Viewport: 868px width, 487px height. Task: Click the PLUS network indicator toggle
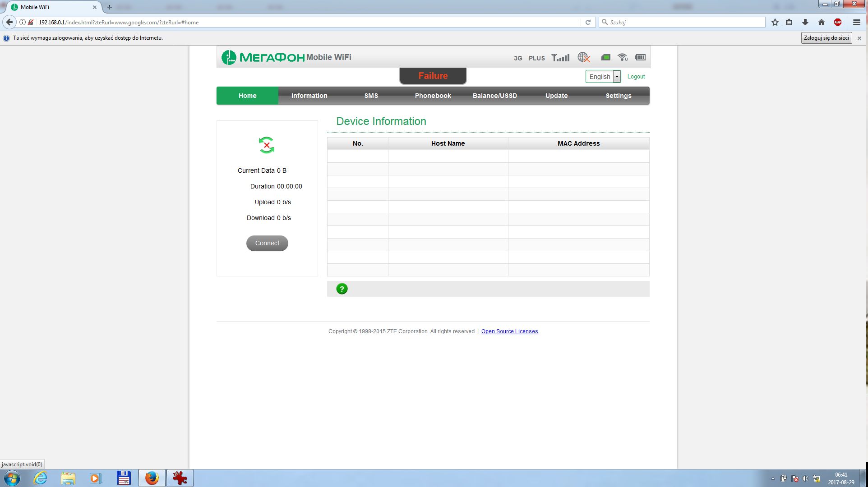(x=536, y=57)
